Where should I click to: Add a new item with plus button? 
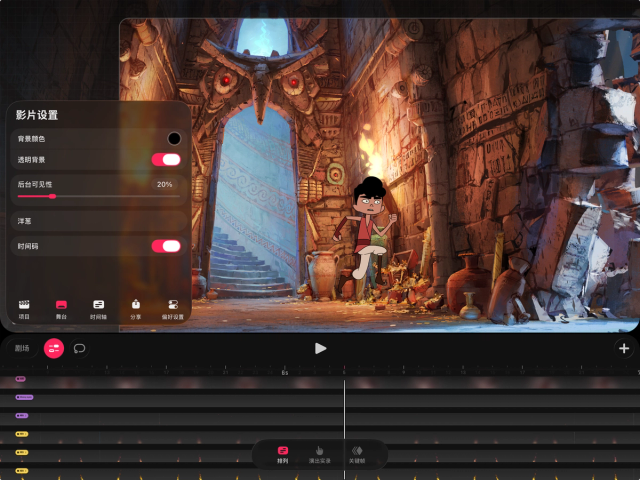point(624,348)
